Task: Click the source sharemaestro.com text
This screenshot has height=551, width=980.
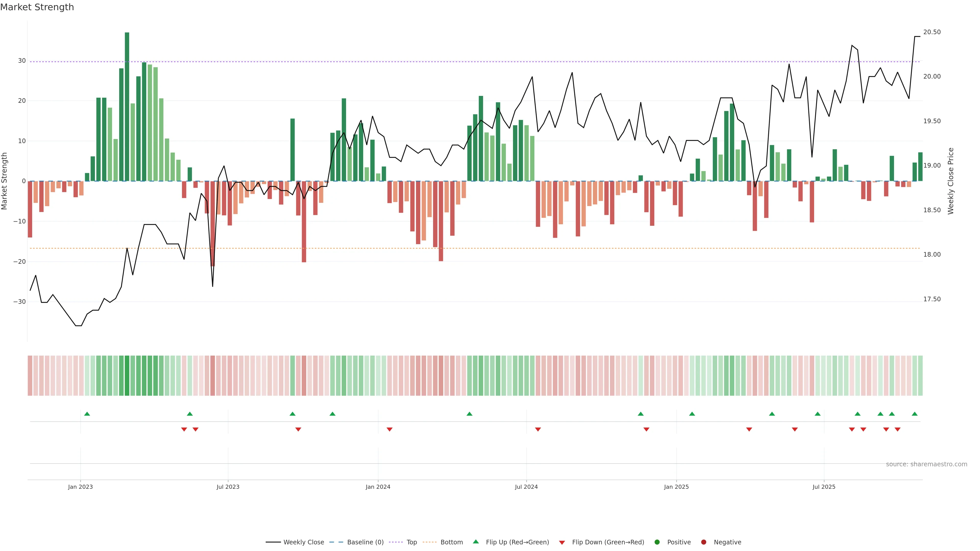Action: point(926,464)
